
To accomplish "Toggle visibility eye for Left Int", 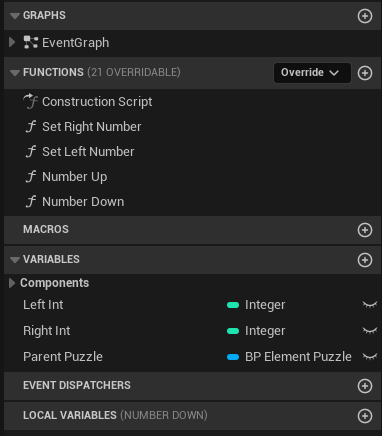I will pyautogui.click(x=370, y=305).
